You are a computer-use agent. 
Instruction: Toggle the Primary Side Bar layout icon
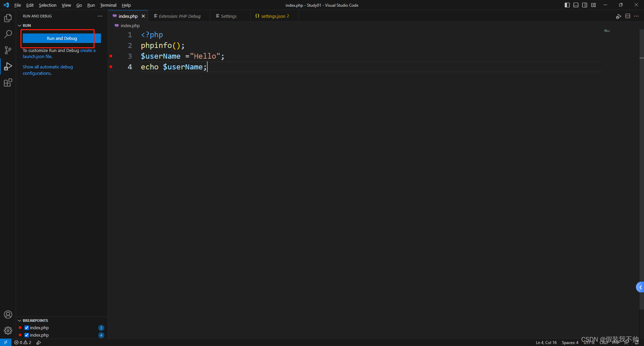coord(567,5)
